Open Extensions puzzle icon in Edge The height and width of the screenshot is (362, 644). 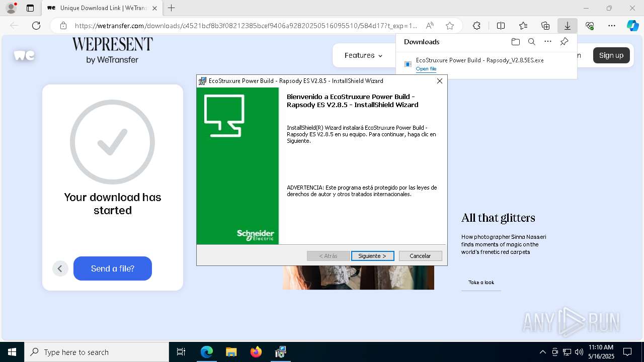(x=476, y=26)
